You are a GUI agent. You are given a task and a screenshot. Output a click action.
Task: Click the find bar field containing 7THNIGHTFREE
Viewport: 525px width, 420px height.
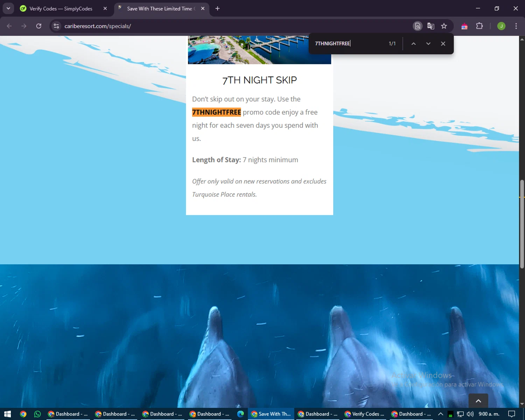(x=348, y=43)
